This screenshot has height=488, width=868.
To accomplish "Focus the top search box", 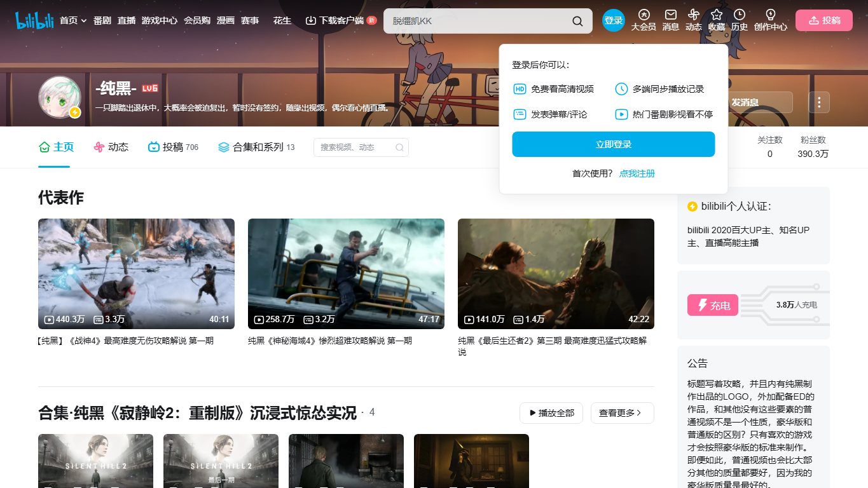I will tap(477, 21).
